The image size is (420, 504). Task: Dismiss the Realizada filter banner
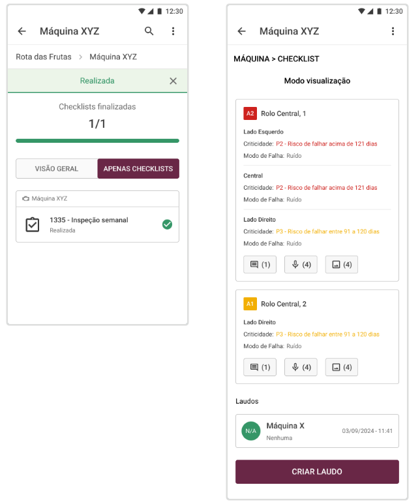coord(173,81)
